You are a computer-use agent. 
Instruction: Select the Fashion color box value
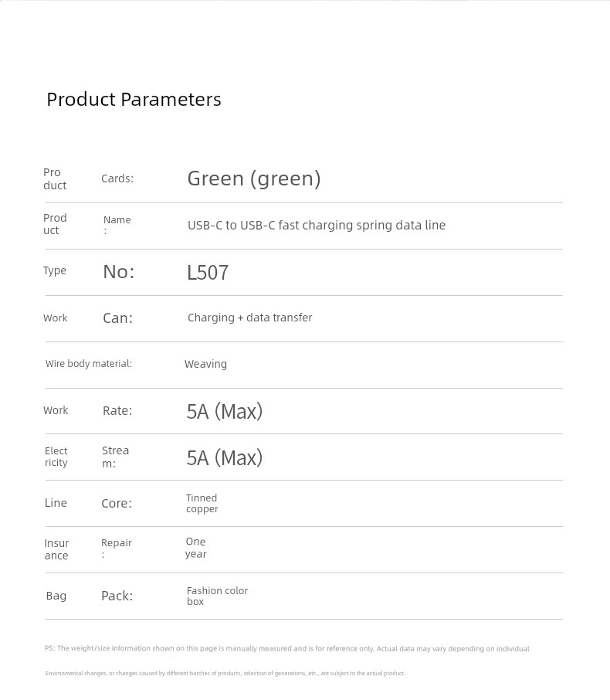(x=217, y=596)
